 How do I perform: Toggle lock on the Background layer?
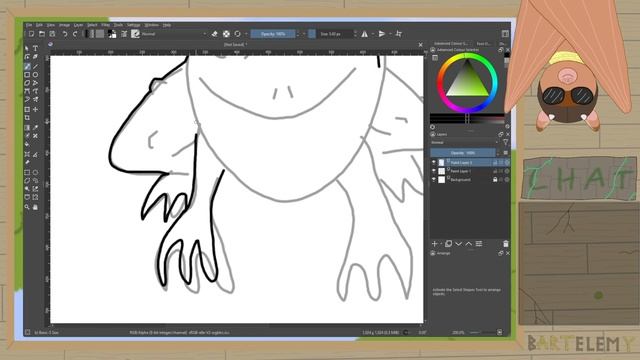495,180
